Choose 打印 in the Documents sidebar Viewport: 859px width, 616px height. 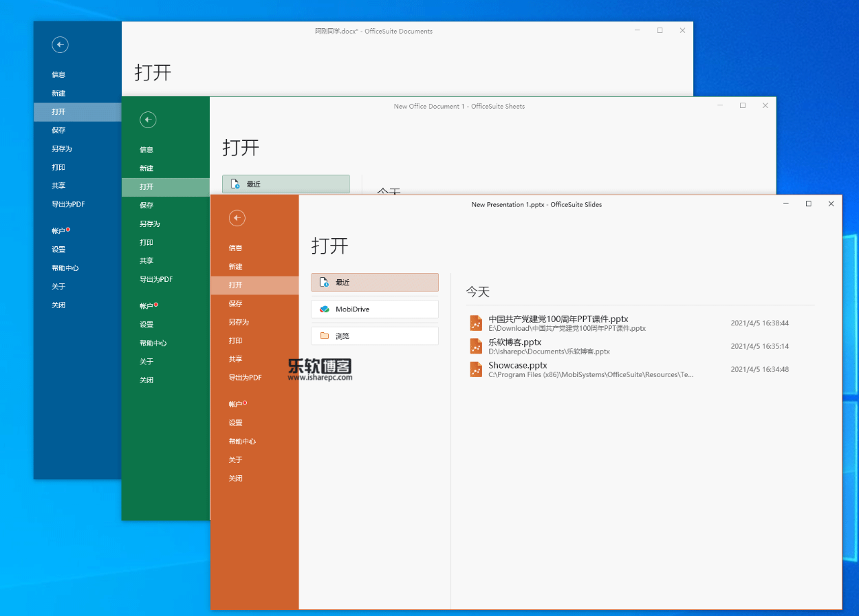pyautogui.click(x=59, y=168)
